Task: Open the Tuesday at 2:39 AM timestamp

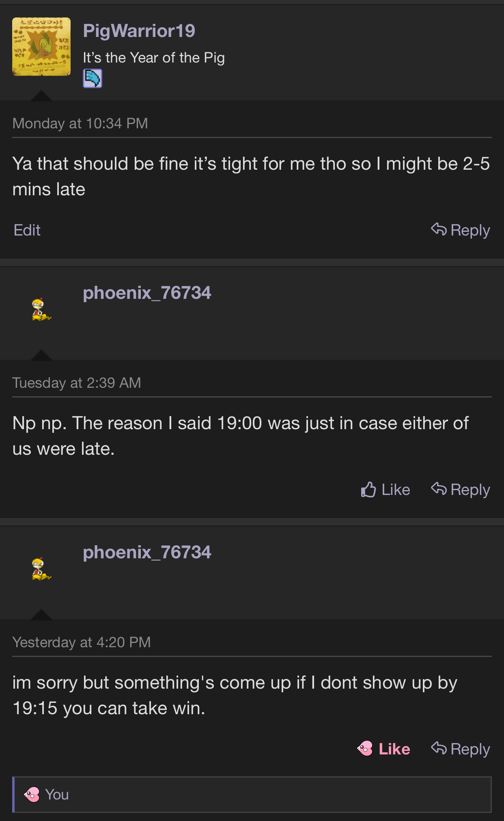Action: [x=77, y=383]
